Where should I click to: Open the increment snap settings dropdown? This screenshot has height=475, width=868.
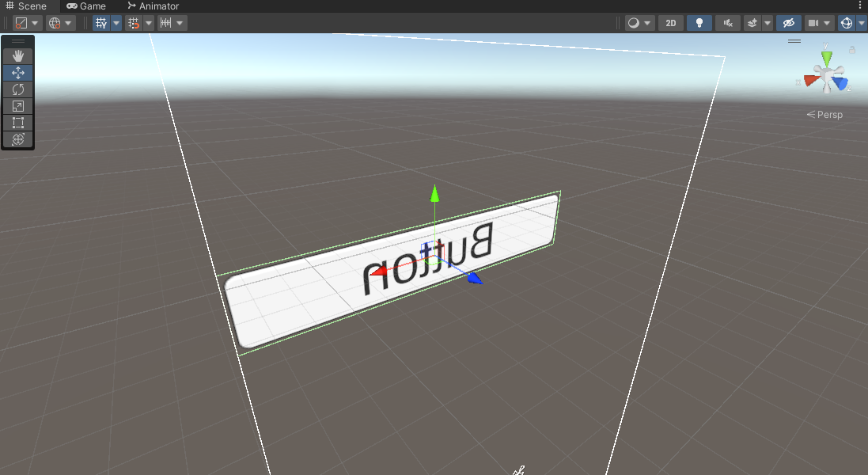(x=180, y=23)
